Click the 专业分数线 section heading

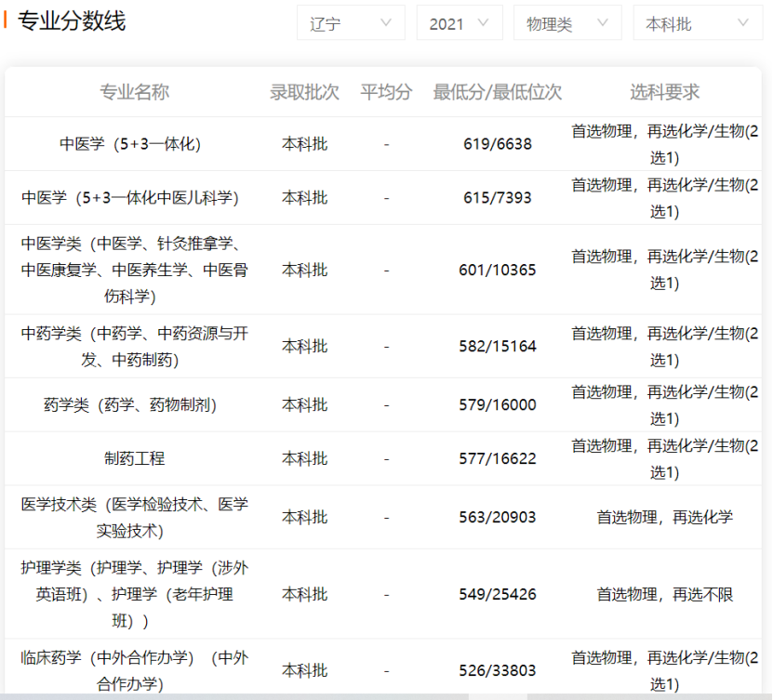pyautogui.click(x=72, y=21)
